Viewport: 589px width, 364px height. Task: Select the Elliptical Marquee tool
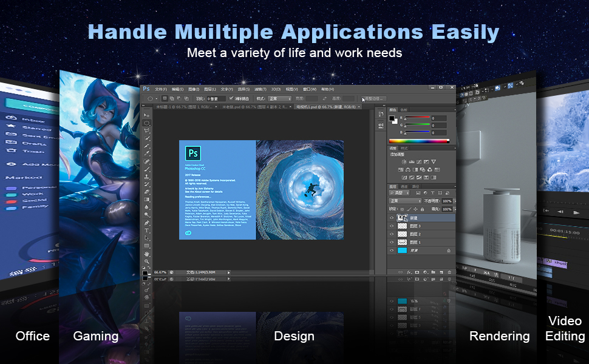tap(146, 123)
